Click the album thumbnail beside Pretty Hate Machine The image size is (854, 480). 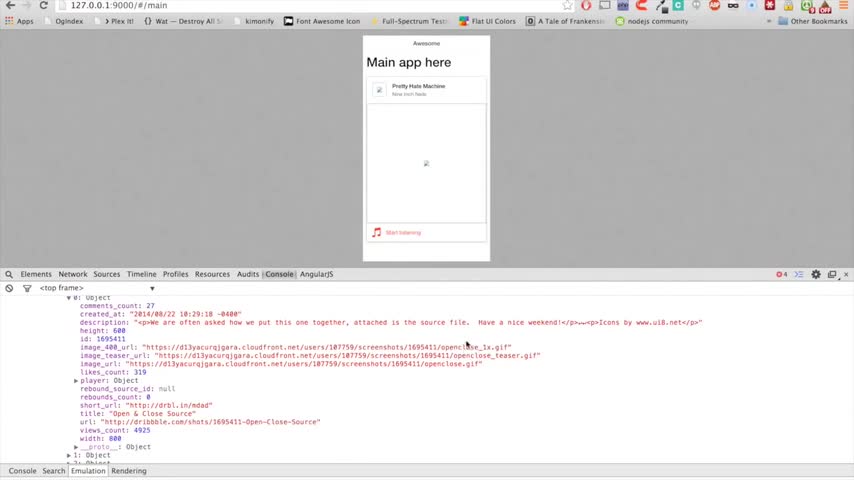pyautogui.click(x=380, y=90)
